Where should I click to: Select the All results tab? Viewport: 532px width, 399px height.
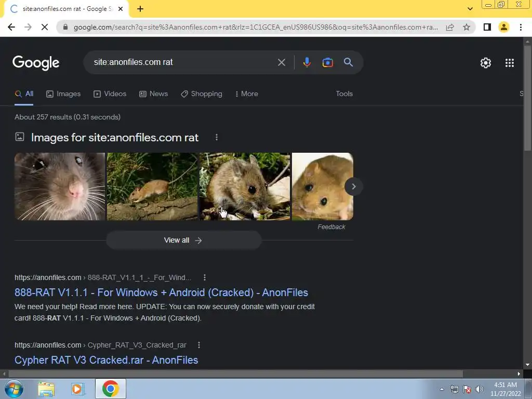(24, 94)
